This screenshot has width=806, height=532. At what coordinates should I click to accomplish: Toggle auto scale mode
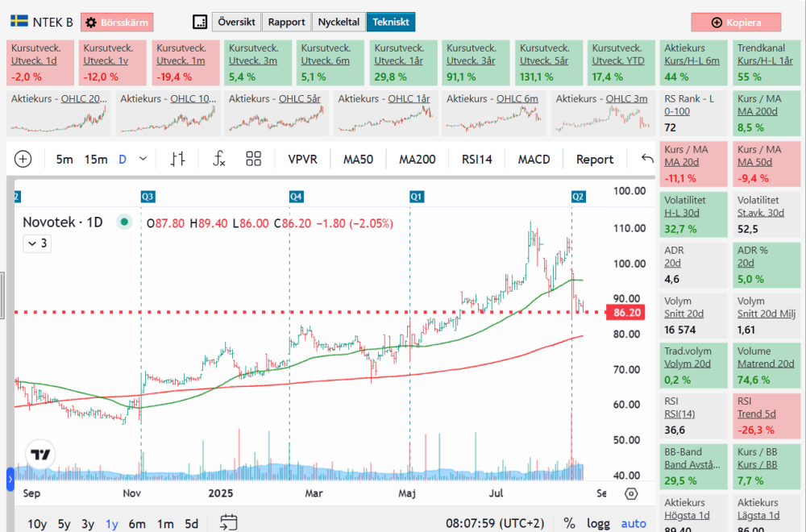coord(634,523)
